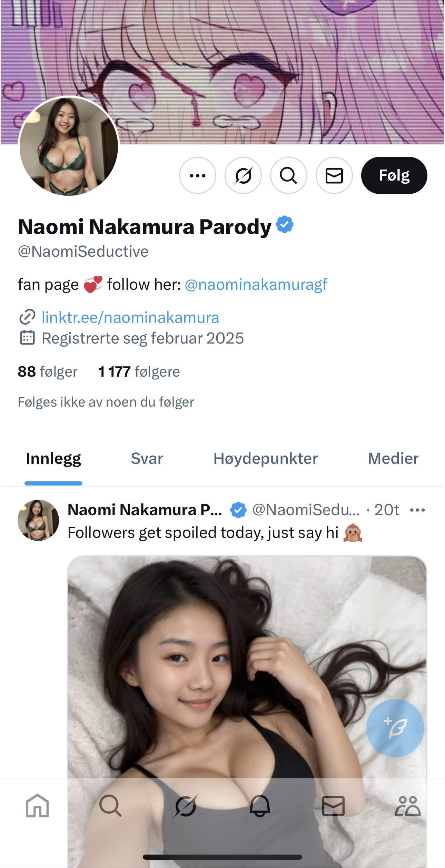Viewport: 445px width, 868px height.
Task: Go to Home in bottom navigation
Action: [37, 806]
